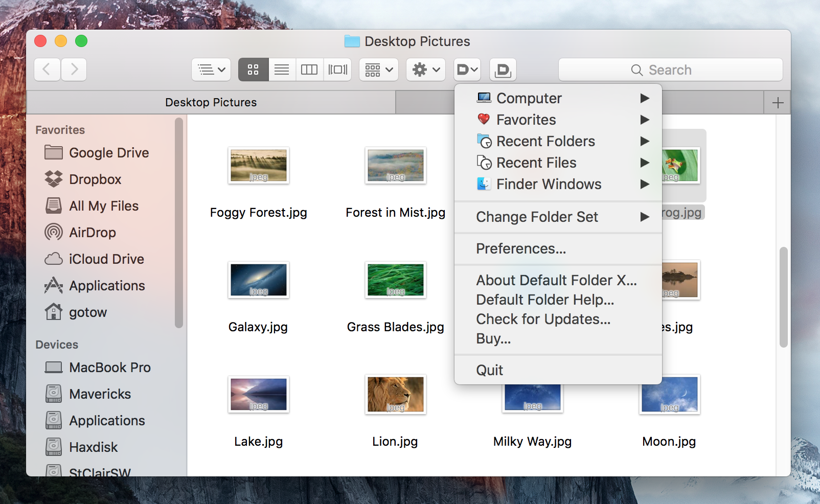Choose About Default Folder X...
This screenshot has width=820, height=504.
[558, 280]
